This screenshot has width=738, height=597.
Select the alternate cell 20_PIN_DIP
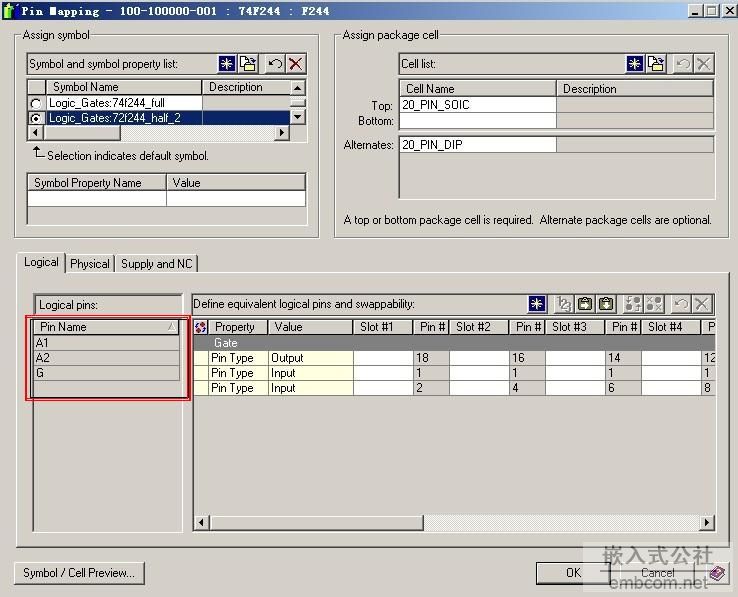pyautogui.click(x=477, y=145)
